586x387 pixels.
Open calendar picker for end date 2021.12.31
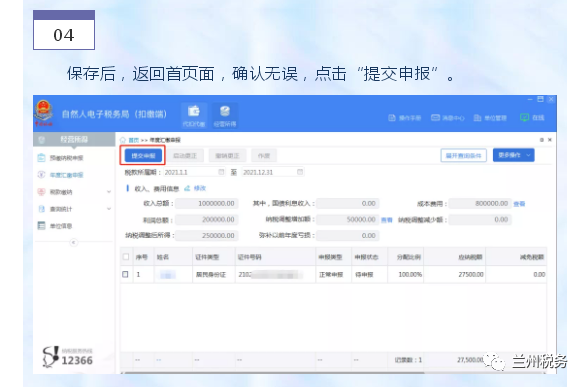pos(300,172)
